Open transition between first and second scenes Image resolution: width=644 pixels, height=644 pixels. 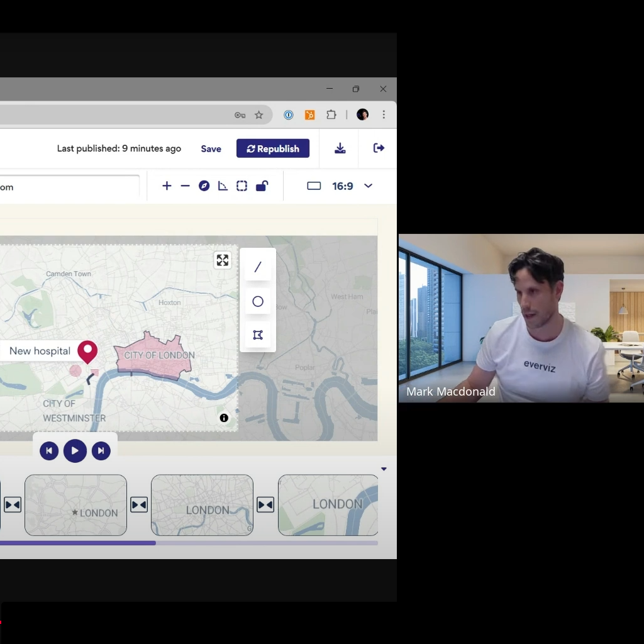coord(139,505)
